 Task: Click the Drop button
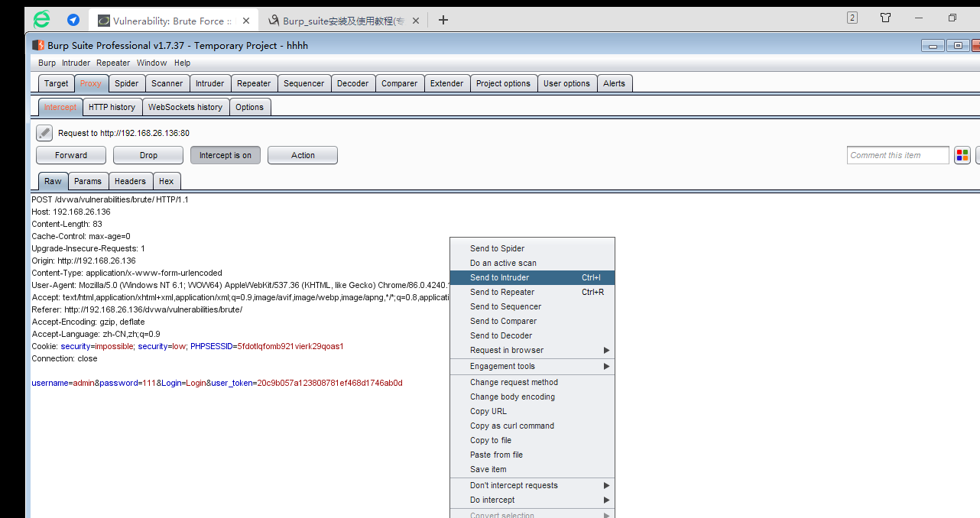(148, 155)
